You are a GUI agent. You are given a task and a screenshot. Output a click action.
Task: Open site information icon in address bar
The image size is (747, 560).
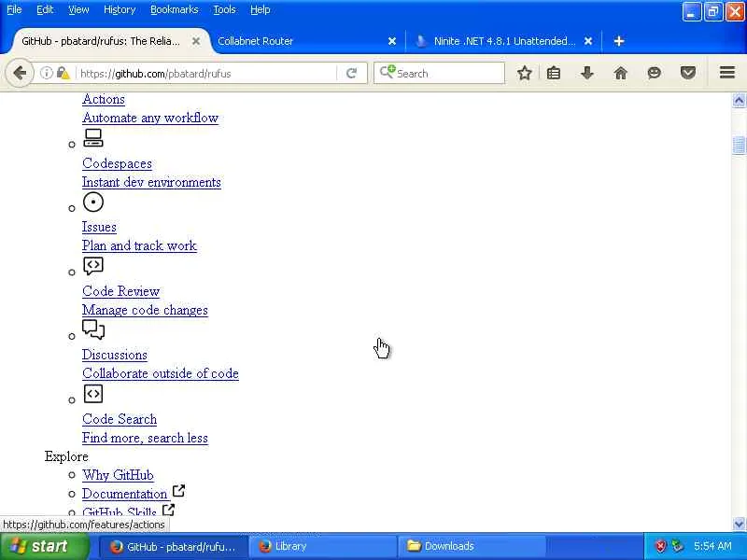pos(46,73)
